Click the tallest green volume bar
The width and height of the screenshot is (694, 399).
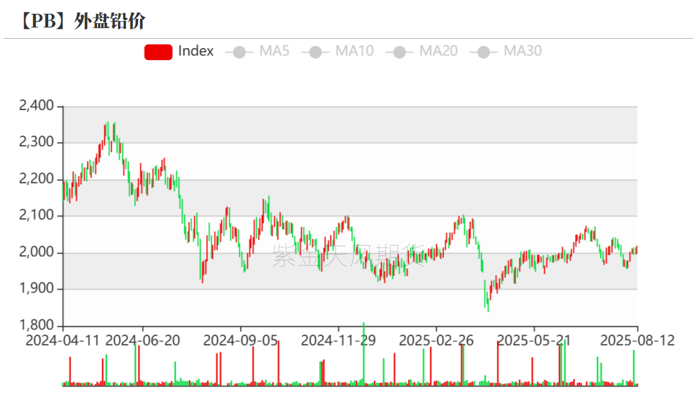point(364,353)
